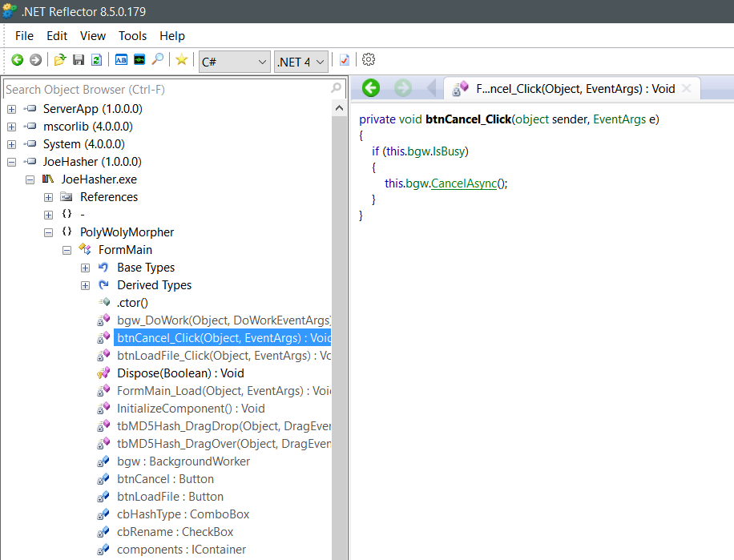Collapse the JoeHasher (1.0.0.0) node

(12, 163)
